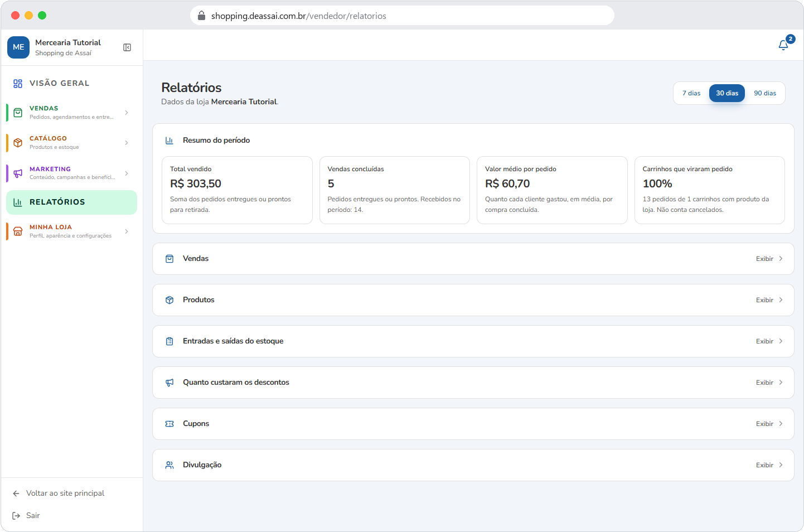
Task: Click the Visão Geral dashboard icon
Action: click(x=18, y=84)
